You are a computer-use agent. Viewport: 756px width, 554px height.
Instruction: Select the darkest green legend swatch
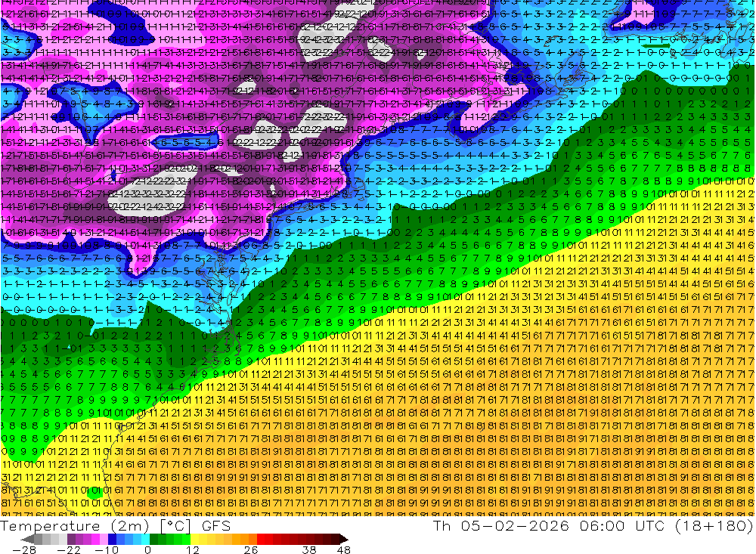pyautogui.click(x=153, y=539)
